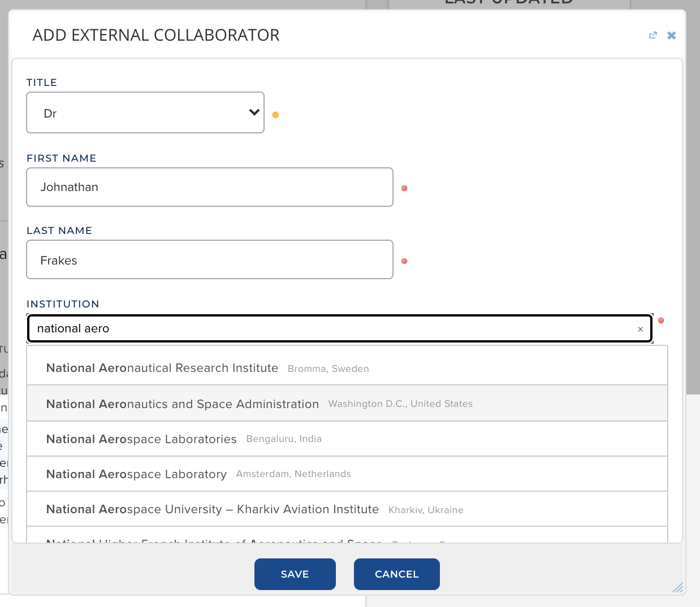Grab the dialog resize handle corner

click(x=678, y=587)
